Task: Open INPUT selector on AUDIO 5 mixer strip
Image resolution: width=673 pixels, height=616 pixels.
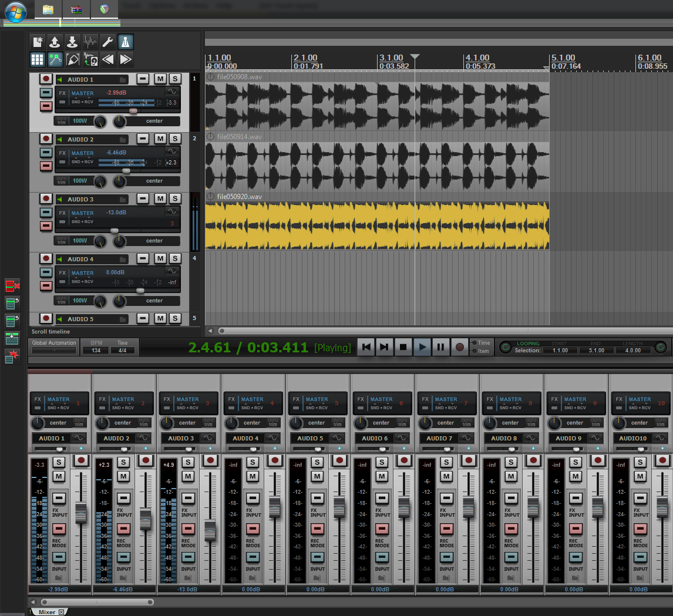Action: click(x=318, y=557)
